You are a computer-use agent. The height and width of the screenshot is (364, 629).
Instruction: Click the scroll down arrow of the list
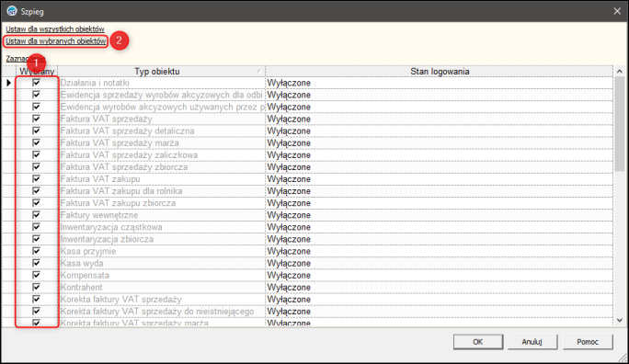[x=620, y=320]
